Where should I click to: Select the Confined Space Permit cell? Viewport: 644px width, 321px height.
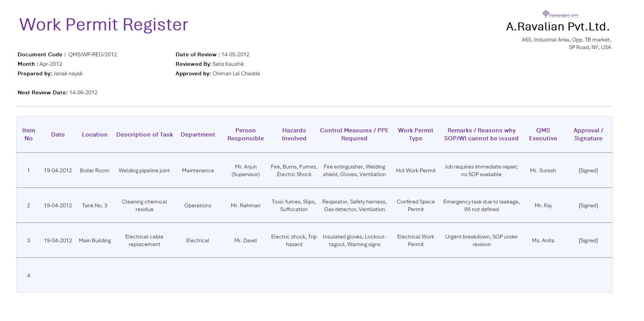pos(415,206)
